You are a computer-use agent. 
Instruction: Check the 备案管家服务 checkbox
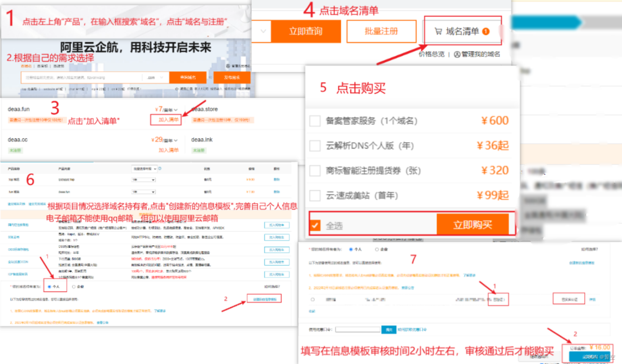(x=314, y=121)
